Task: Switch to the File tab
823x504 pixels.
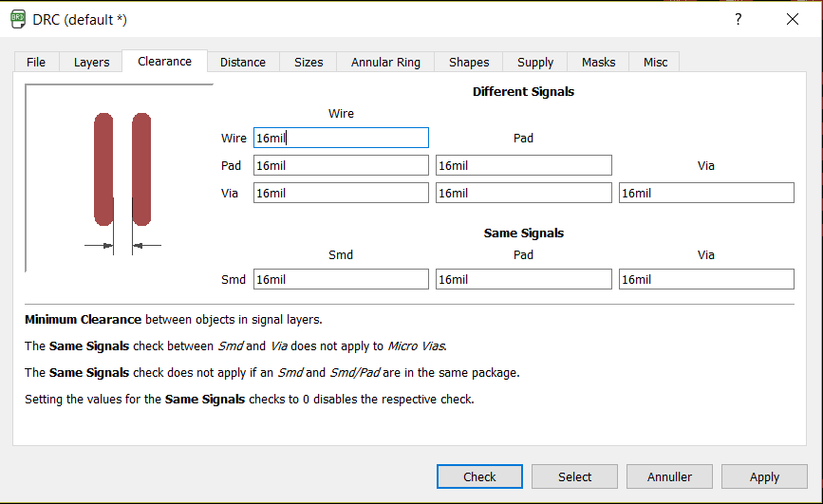Action: pos(36,62)
